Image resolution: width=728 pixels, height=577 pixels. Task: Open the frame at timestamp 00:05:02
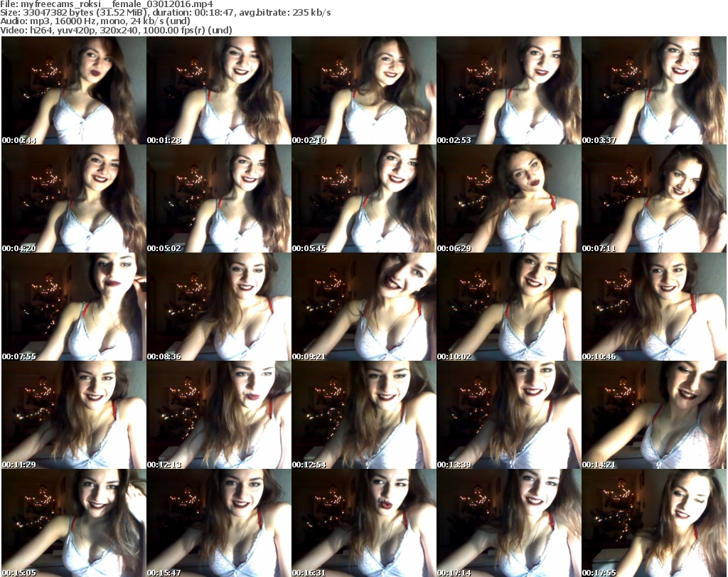coord(219,198)
